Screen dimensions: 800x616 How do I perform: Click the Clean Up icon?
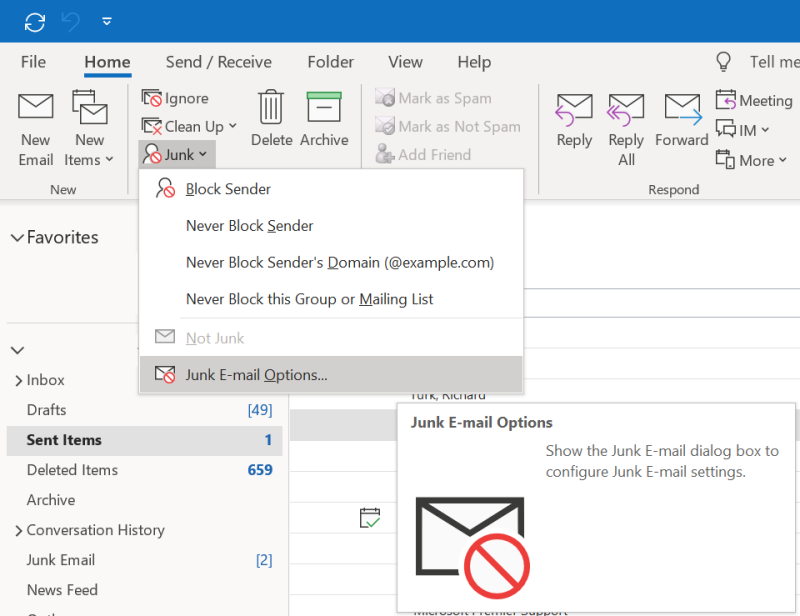pos(152,126)
